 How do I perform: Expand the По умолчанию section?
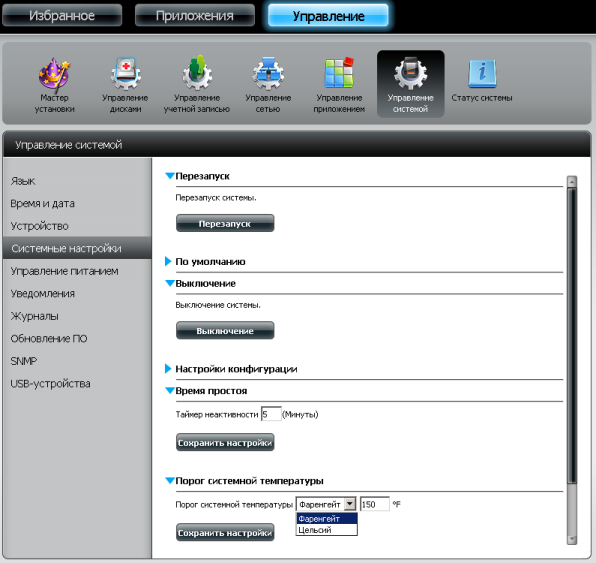pos(168,261)
